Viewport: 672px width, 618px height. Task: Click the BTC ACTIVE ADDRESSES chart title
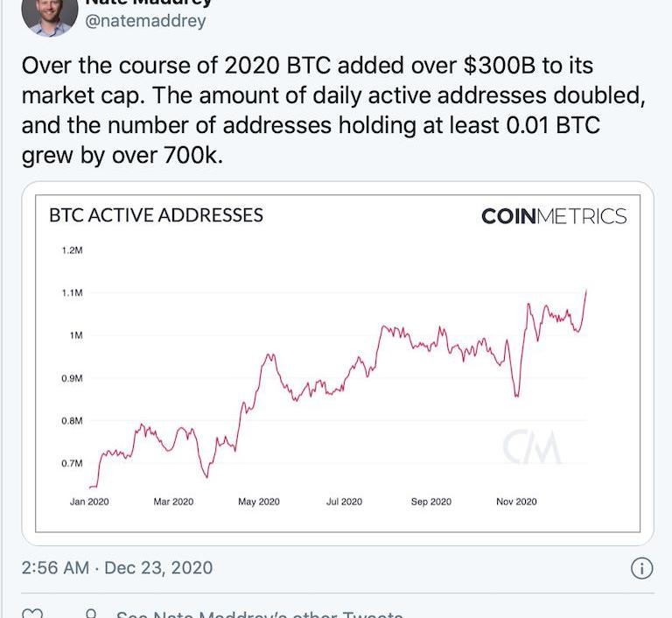(x=156, y=215)
